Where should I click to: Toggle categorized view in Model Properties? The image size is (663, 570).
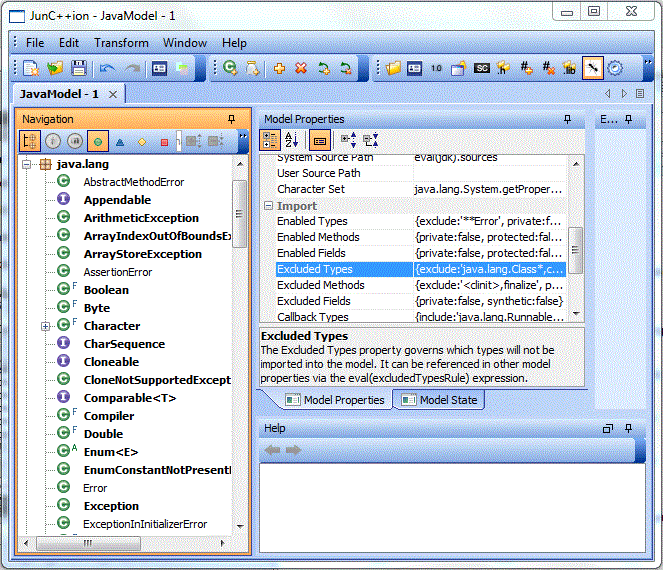270,140
